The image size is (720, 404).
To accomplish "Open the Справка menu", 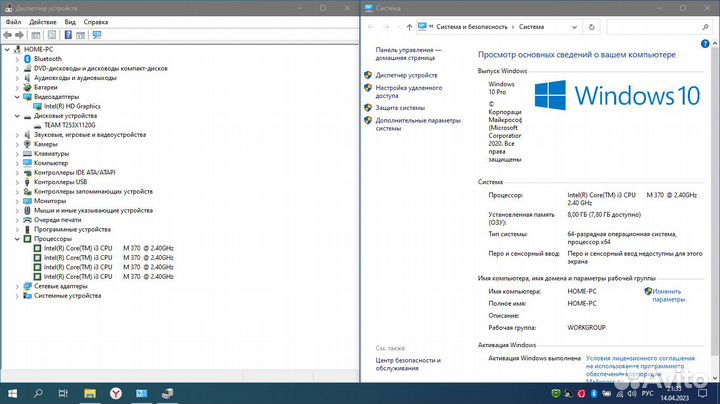I will [x=96, y=22].
